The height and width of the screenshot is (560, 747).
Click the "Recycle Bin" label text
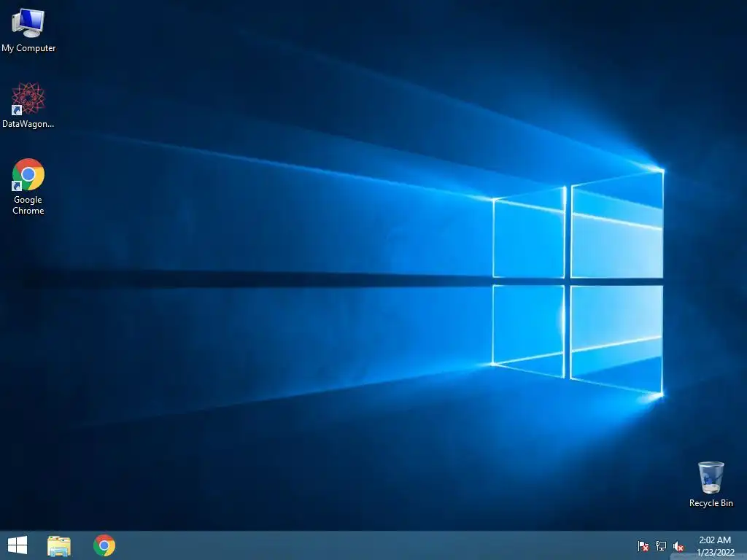tap(711, 503)
